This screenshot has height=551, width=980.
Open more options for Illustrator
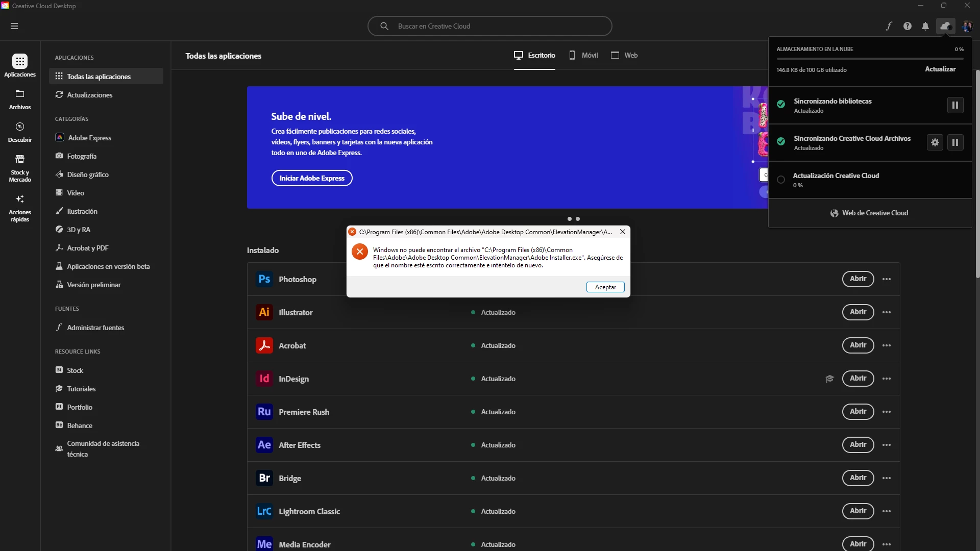[x=887, y=312]
